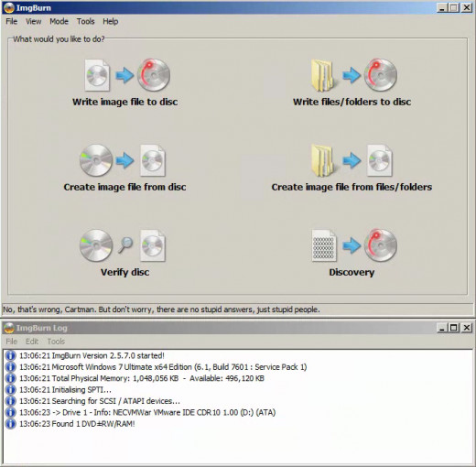Click the ImgBurn Log window icon
The width and height of the screenshot is (476, 467).
(x=9, y=328)
